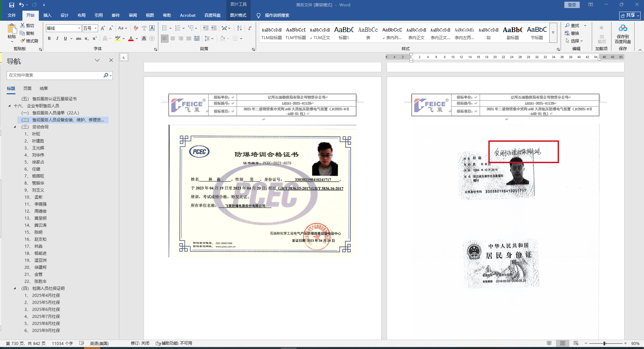The height and width of the screenshot is (349, 644).
Task: Show or hide paragraph marks
Action: pyautogui.click(x=250, y=28)
